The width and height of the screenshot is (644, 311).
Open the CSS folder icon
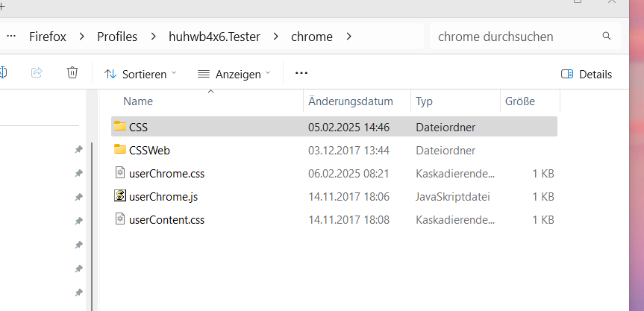(120, 127)
